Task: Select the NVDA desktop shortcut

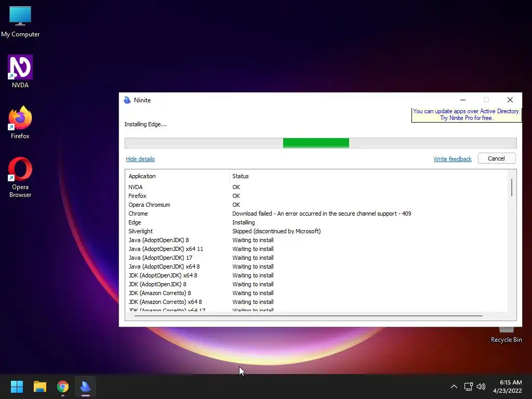Action: tap(20, 72)
